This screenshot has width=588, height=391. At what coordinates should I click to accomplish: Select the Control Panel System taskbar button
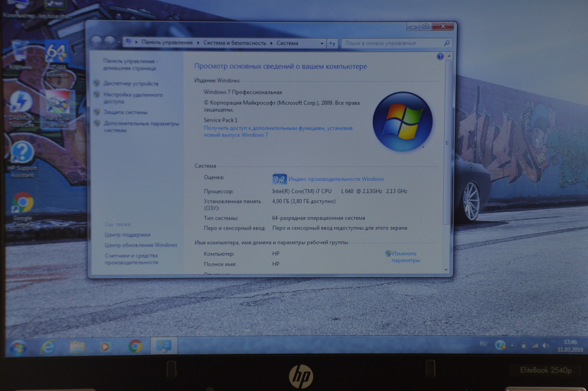[164, 346]
